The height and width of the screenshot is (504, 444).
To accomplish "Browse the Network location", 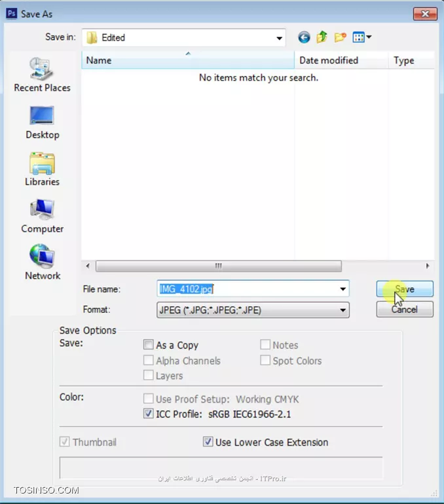I will [x=42, y=262].
